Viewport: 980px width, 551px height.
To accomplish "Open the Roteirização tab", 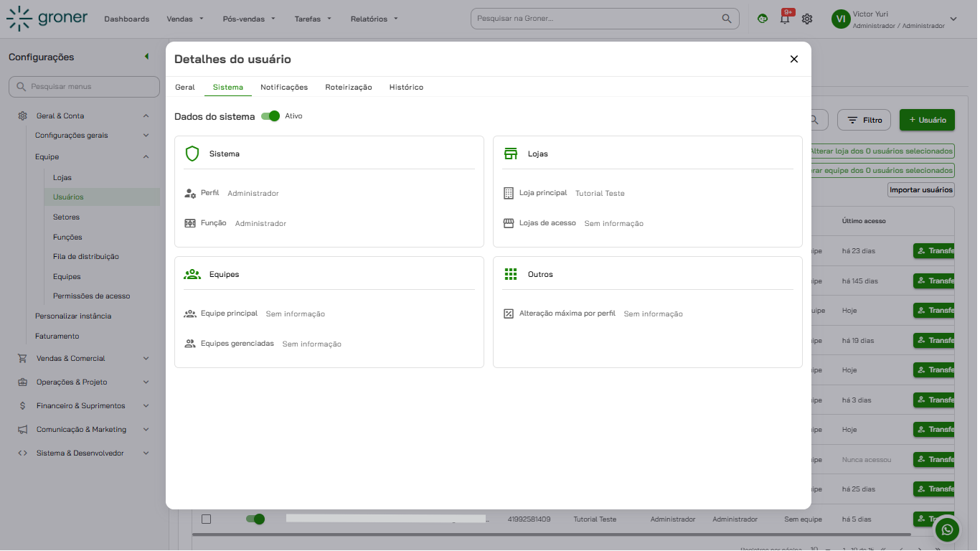I will 349,87.
